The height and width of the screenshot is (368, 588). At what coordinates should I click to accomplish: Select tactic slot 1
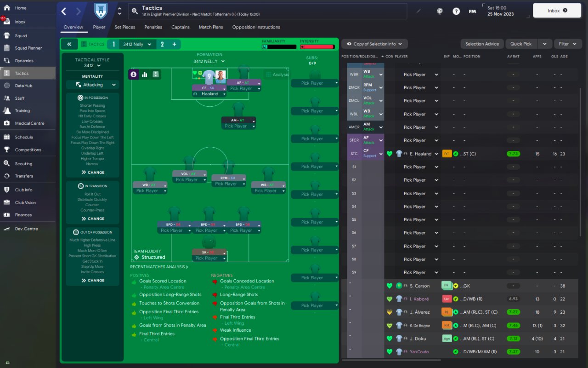(x=113, y=44)
